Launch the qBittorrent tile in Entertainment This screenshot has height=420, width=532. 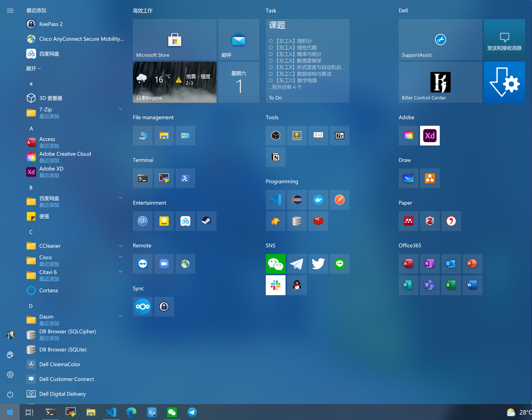(143, 221)
